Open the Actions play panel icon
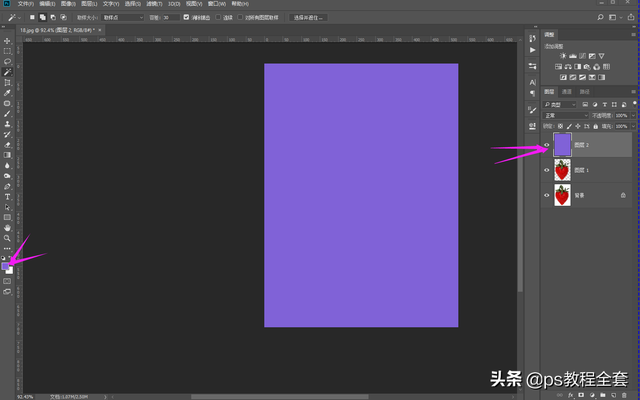 click(532, 50)
